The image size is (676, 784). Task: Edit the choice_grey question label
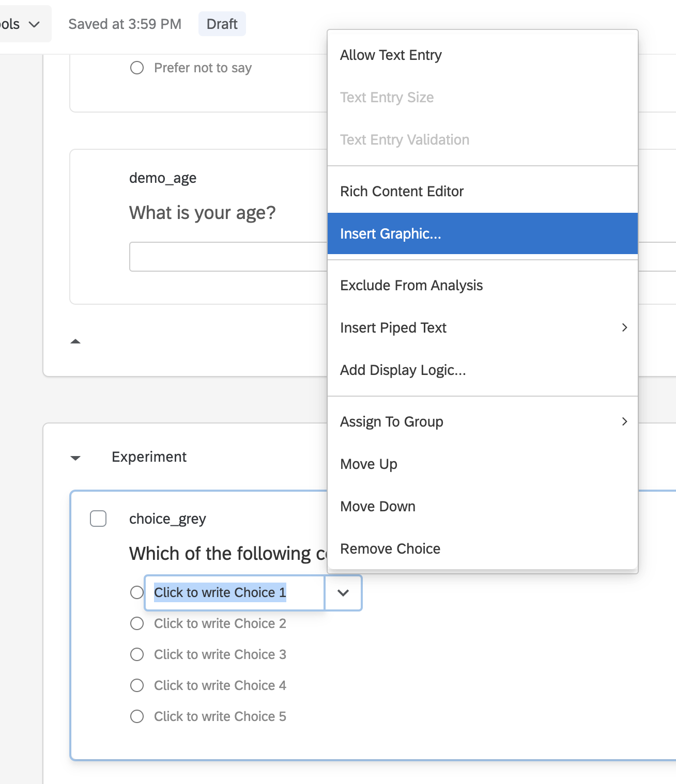(167, 519)
